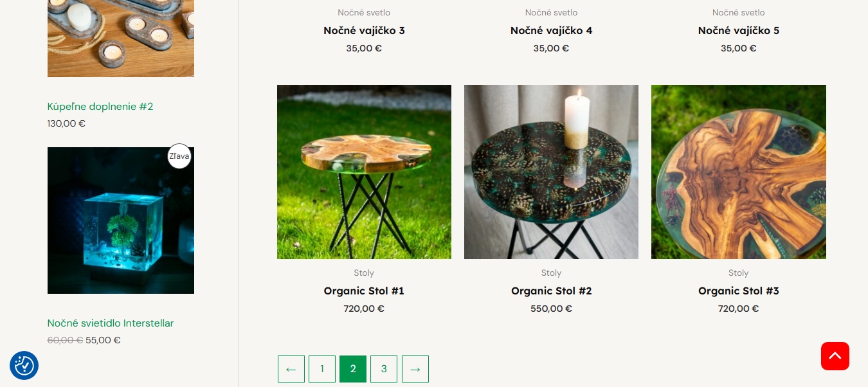This screenshot has width=868, height=387.
Task: Click Organic Stol #1 table image
Action: pos(364,172)
